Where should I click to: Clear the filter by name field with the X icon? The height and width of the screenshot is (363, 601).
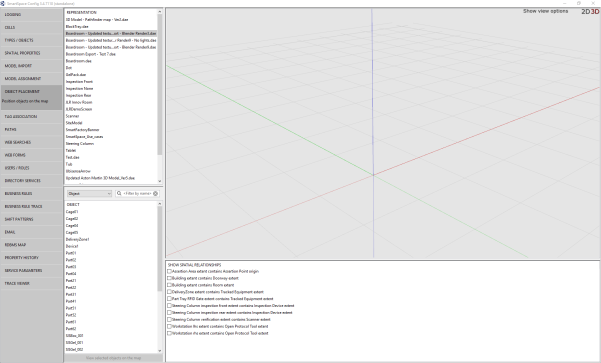[155, 194]
